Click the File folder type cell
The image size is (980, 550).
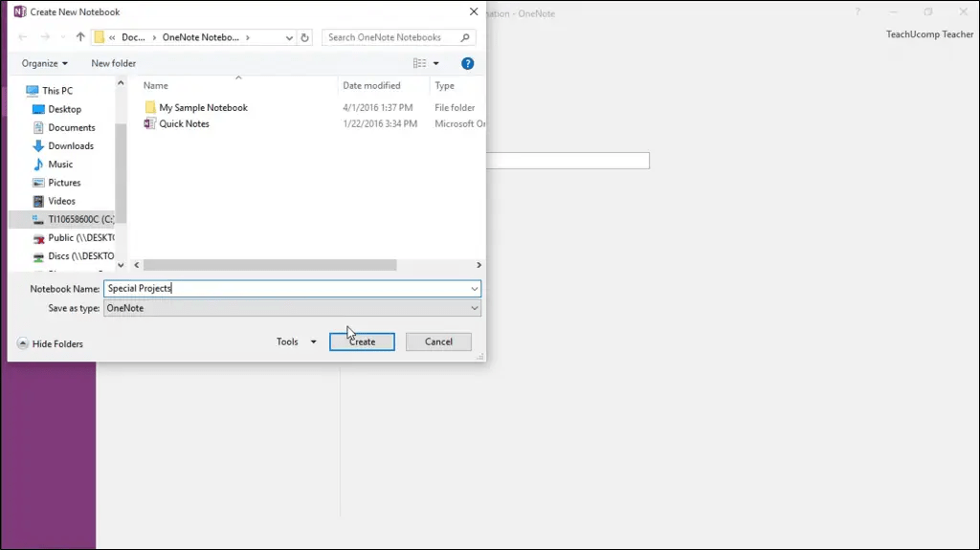[x=455, y=107]
